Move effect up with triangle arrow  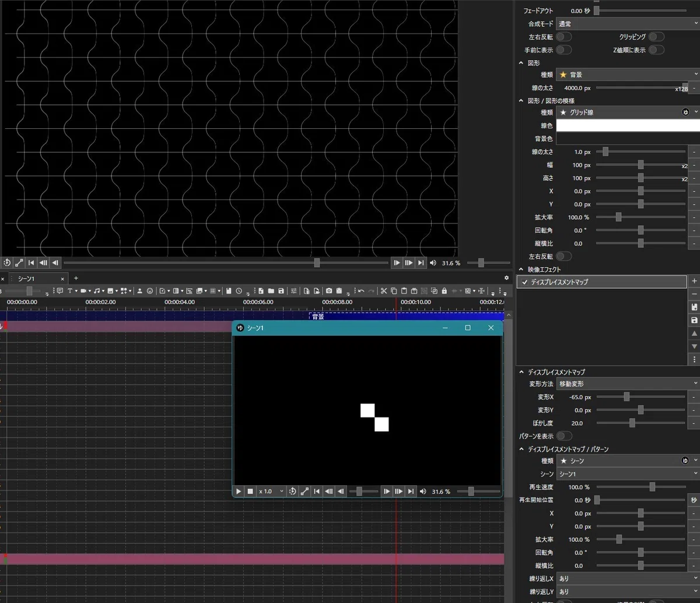tap(694, 334)
